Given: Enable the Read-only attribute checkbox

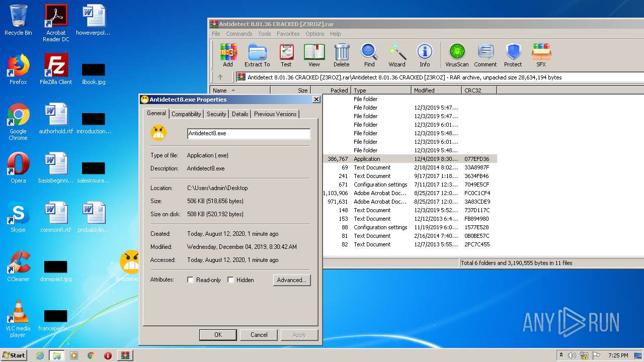Looking at the screenshot, I should [x=191, y=280].
